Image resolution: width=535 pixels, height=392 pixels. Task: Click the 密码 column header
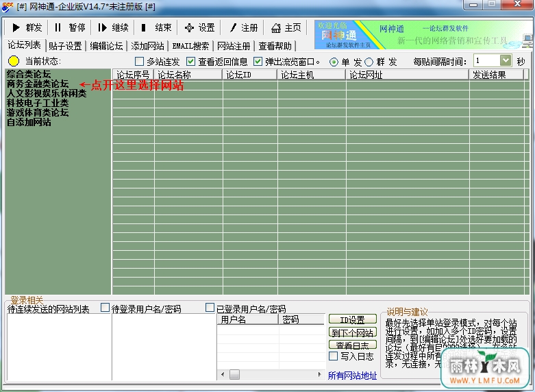tap(301, 319)
